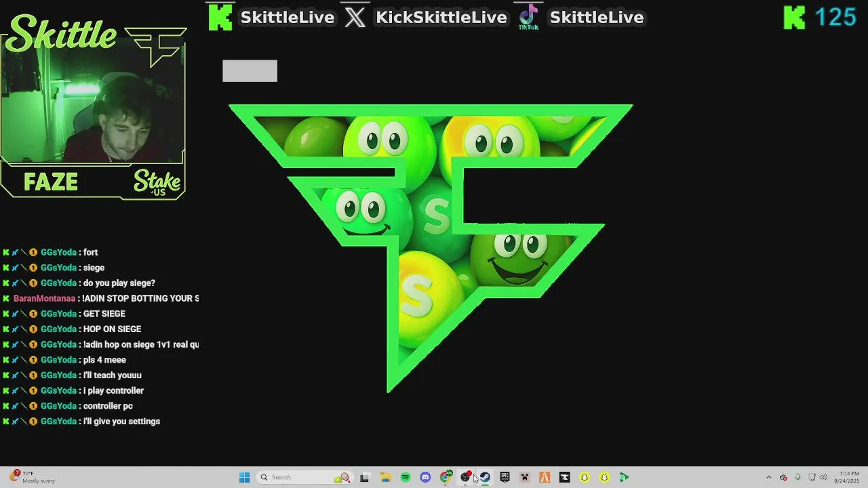Click chat message 'fort'
The image size is (868, 488).
91,252
